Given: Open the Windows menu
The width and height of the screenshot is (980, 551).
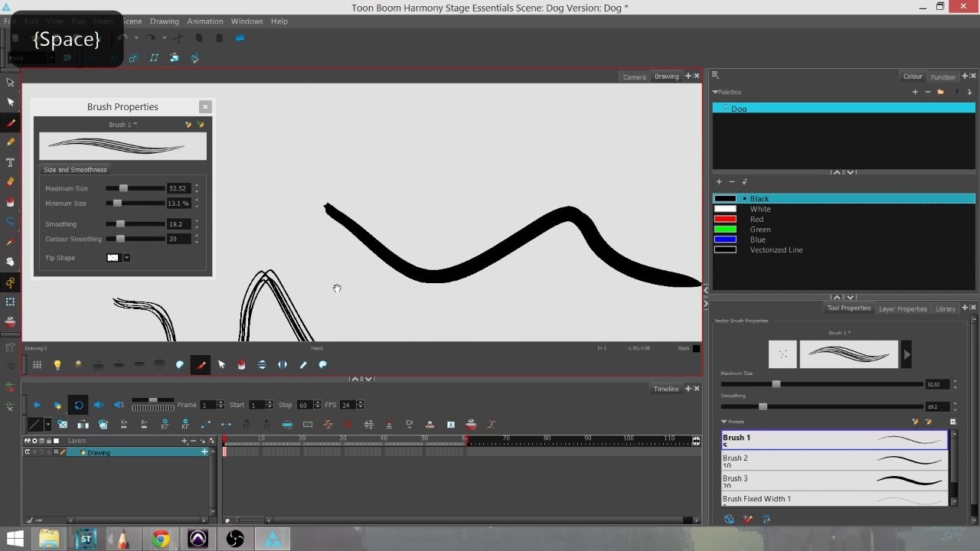Looking at the screenshot, I should coord(247,21).
